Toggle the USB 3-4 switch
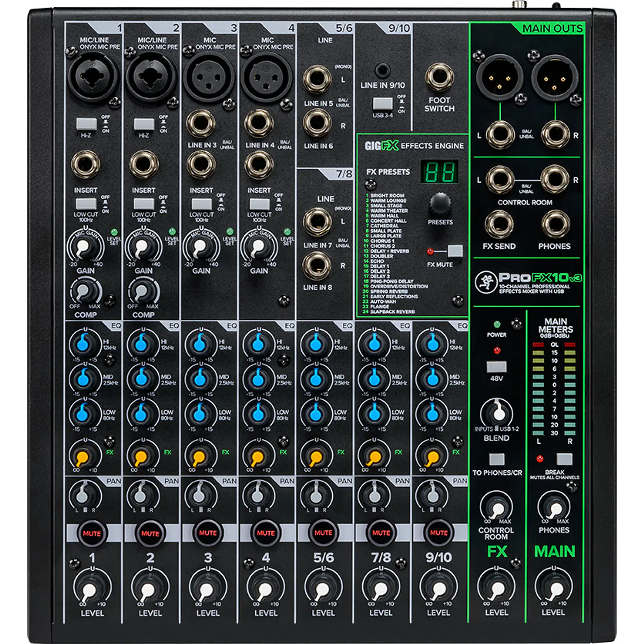644x644 pixels. [x=383, y=104]
